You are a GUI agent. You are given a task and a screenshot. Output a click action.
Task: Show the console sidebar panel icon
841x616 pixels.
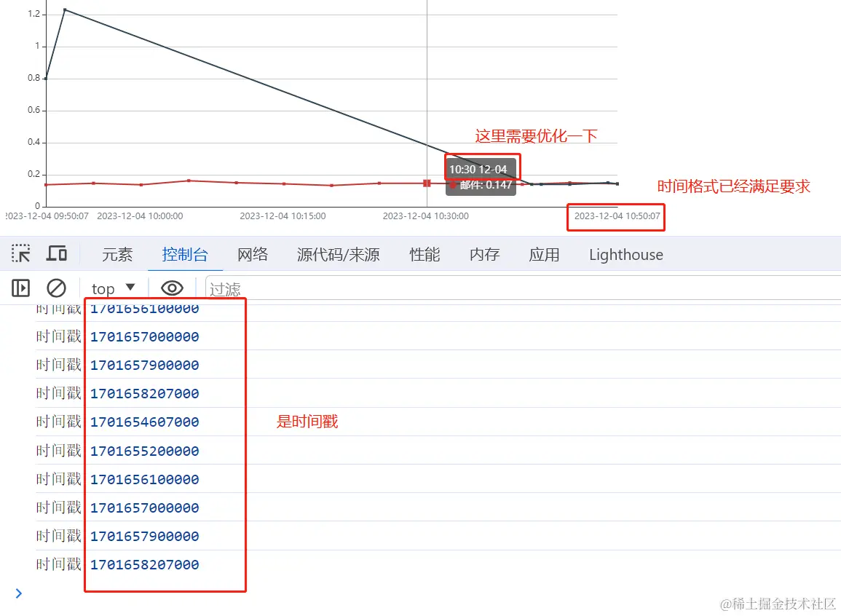[x=21, y=288]
